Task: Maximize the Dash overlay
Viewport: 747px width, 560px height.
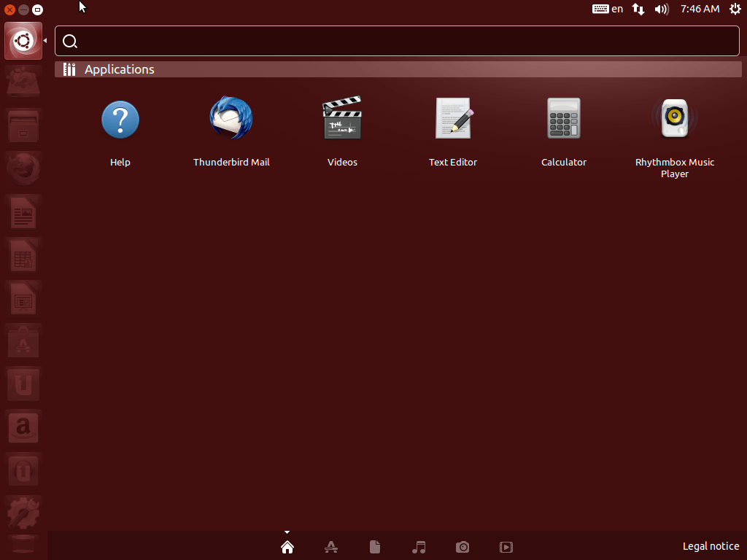Action: [x=37, y=9]
